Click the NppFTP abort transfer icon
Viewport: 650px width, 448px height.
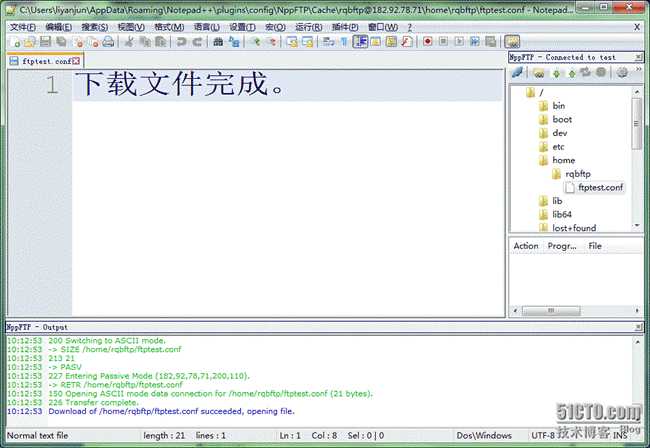click(x=601, y=73)
